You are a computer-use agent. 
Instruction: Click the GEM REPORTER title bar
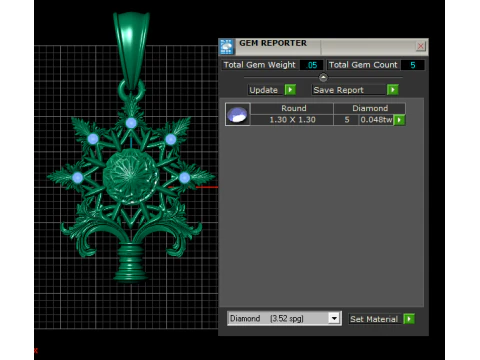(323, 47)
